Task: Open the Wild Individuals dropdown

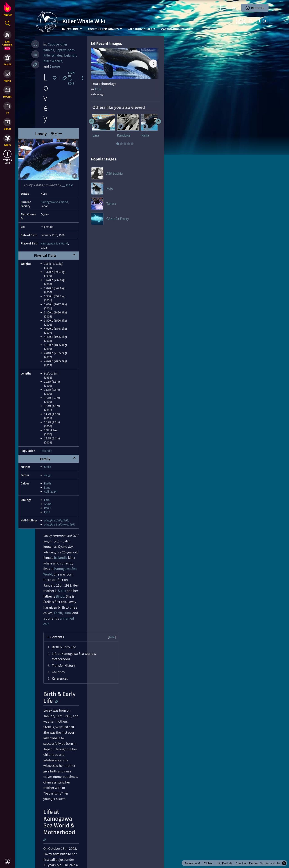Action: coord(141,29)
